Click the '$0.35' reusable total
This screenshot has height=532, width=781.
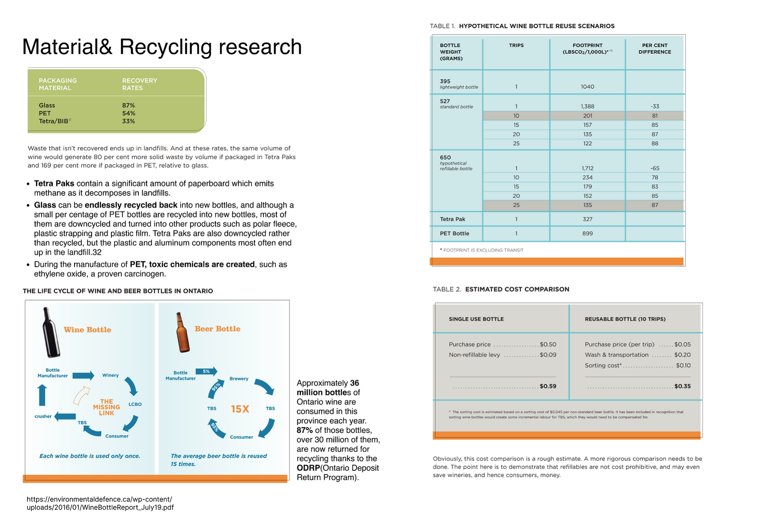pyautogui.click(x=682, y=386)
